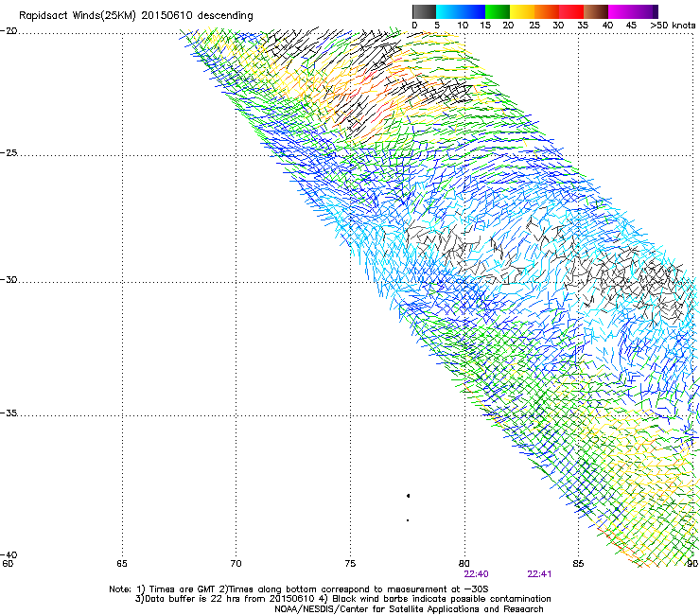Choose the green 15–20 knots legend swatch
The width and height of the screenshot is (700, 615).
tap(498, 11)
